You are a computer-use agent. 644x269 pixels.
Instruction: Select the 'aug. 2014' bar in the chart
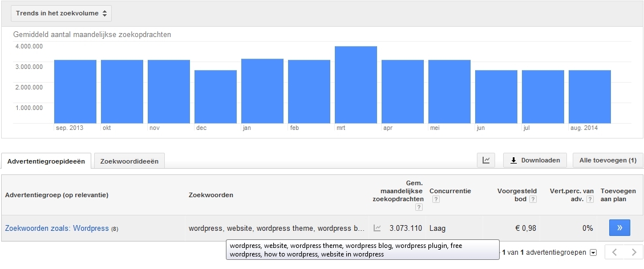click(x=590, y=97)
